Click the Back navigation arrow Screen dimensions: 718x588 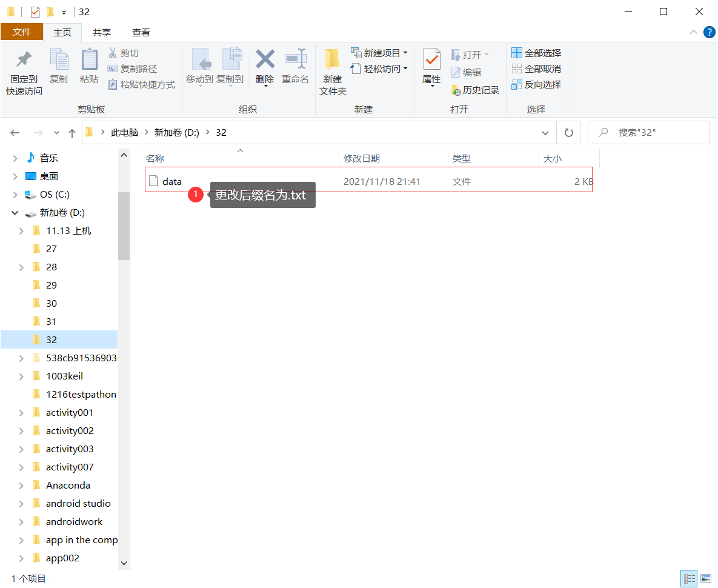coord(15,133)
